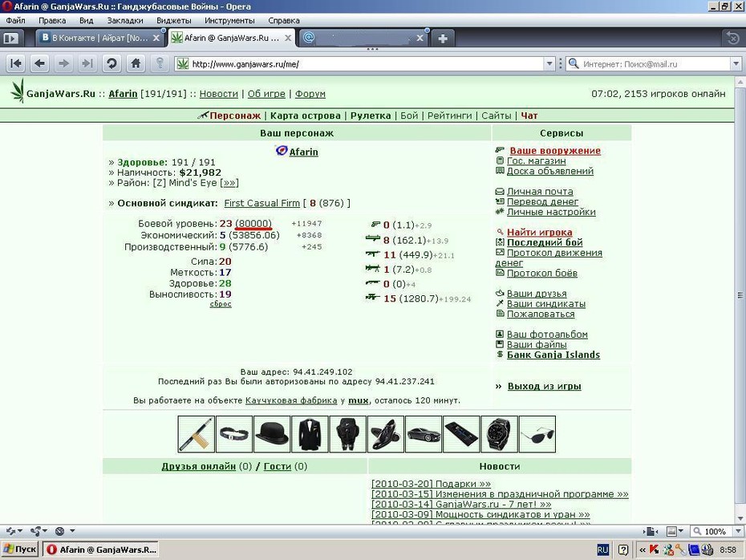This screenshot has width=746, height=560.
Task: Click the tuxedo suit item thumbnail
Action: coord(310,434)
